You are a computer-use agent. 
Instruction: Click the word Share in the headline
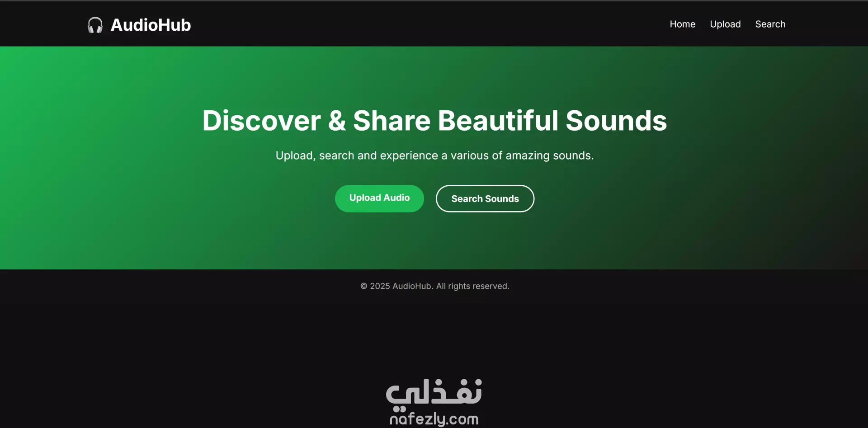point(392,121)
